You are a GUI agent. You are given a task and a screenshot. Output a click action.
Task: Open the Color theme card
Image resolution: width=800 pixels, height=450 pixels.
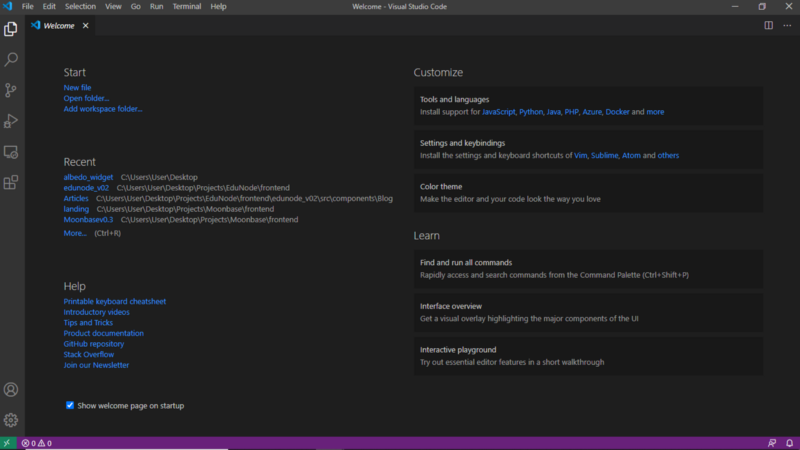(588, 193)
